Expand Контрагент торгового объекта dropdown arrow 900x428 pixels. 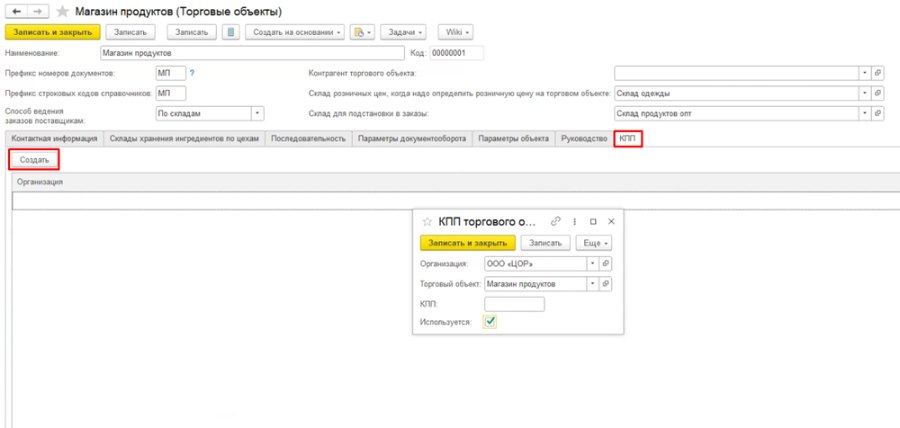click(x=865, y=73)
